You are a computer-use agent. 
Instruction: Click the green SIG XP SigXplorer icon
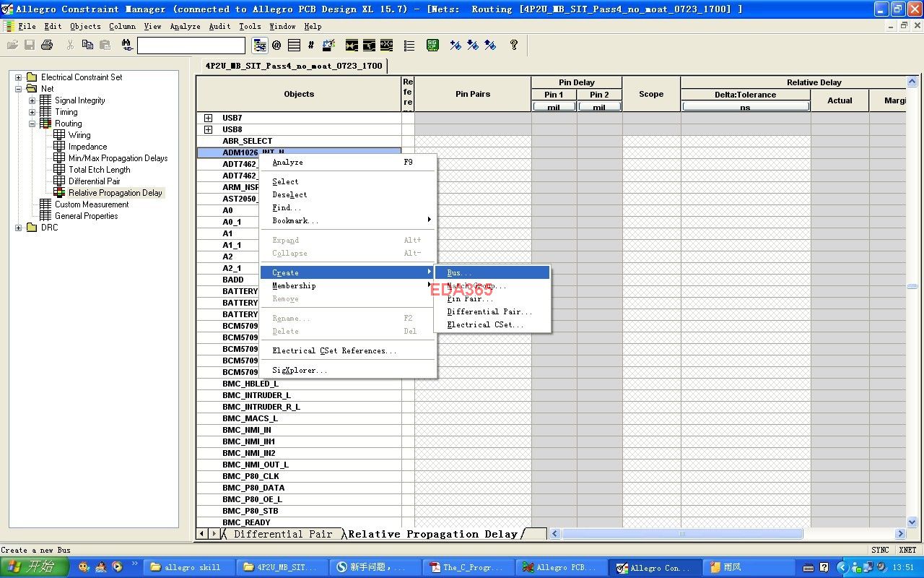(432, 45)
